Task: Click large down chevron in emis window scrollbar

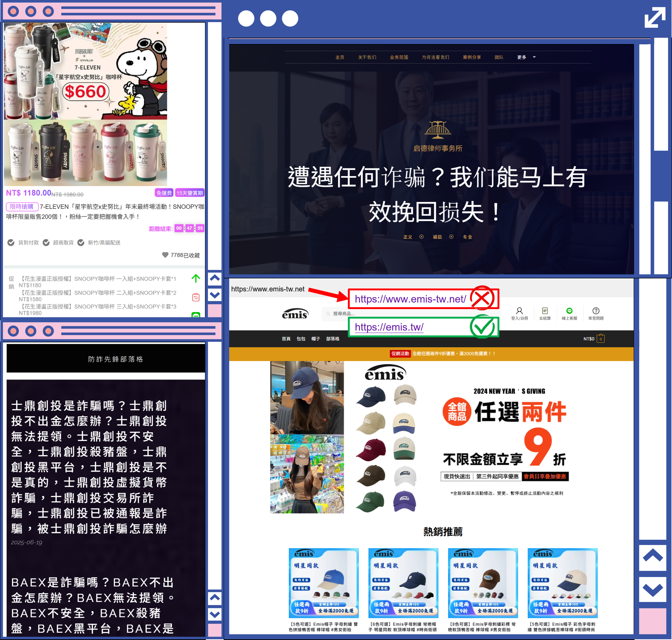Action: [653, 590]
